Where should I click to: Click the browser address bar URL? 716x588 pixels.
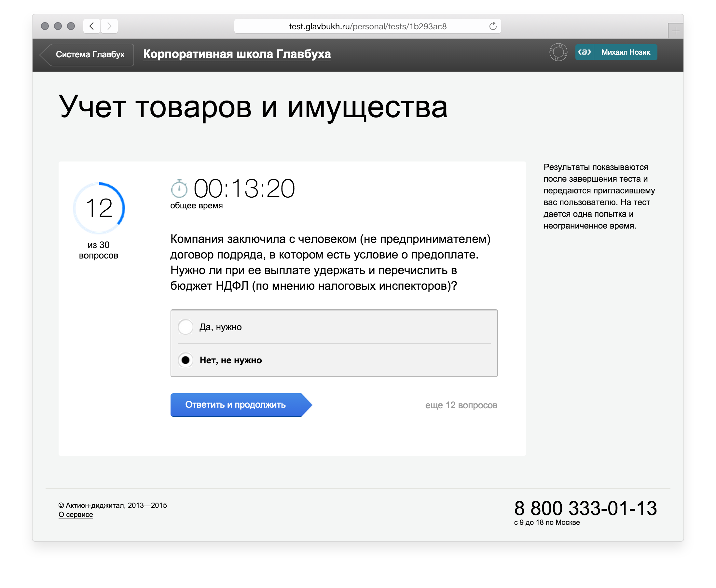tap(367, 26)
